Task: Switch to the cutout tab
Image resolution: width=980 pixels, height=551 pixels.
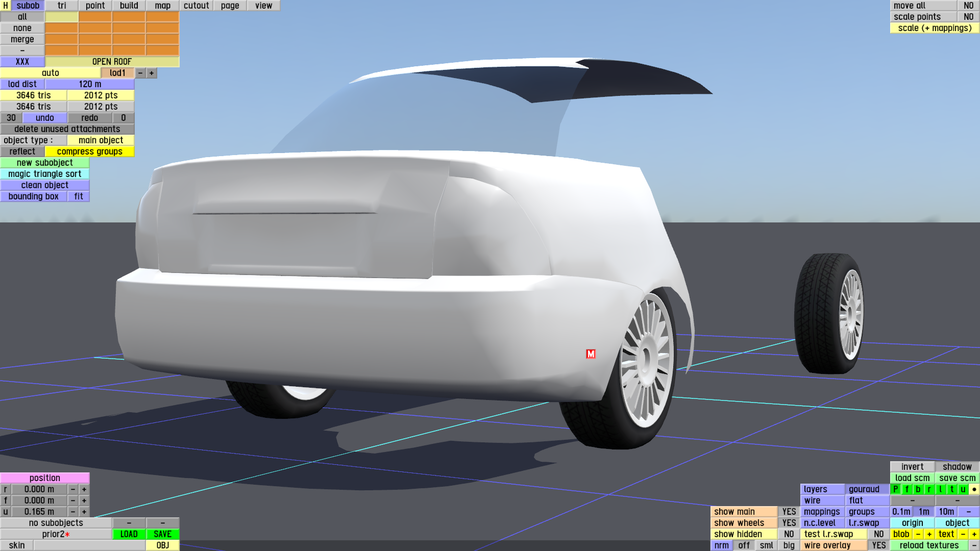Action: (x=196, y=6)
